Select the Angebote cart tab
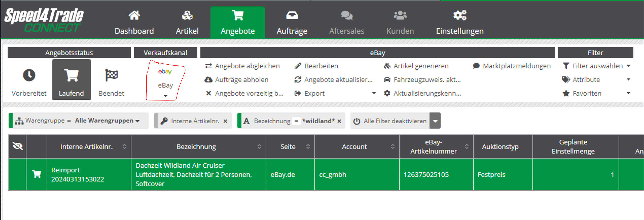644x220 pixels. tap(238, 23)
